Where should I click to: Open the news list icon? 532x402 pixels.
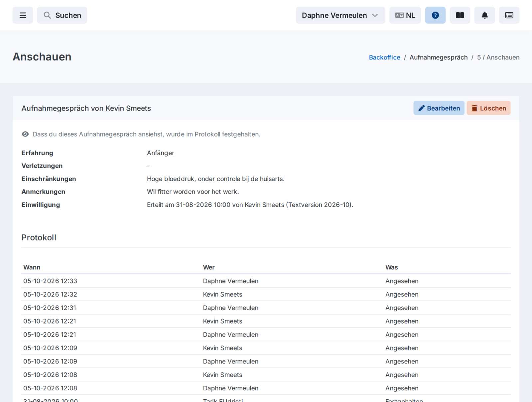point(509,15)
